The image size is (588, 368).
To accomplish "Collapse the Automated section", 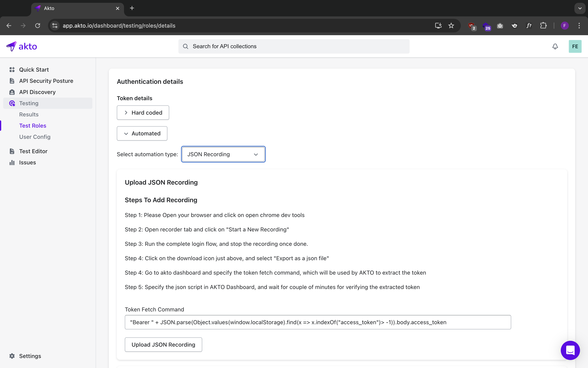I will (142, 133).
